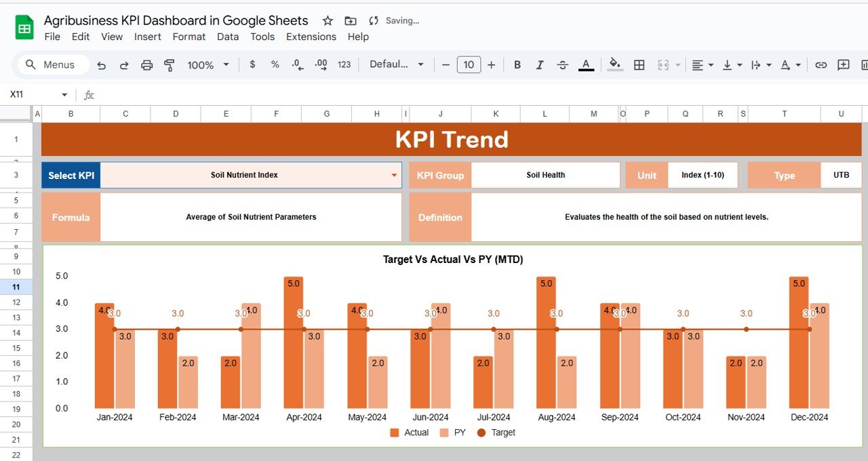Open the Extensions menu

(x=311, y=37)
